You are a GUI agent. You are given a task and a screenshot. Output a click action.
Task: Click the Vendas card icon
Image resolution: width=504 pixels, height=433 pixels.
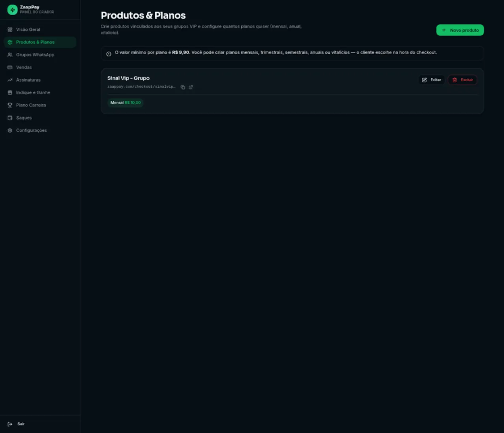point(10,67)
